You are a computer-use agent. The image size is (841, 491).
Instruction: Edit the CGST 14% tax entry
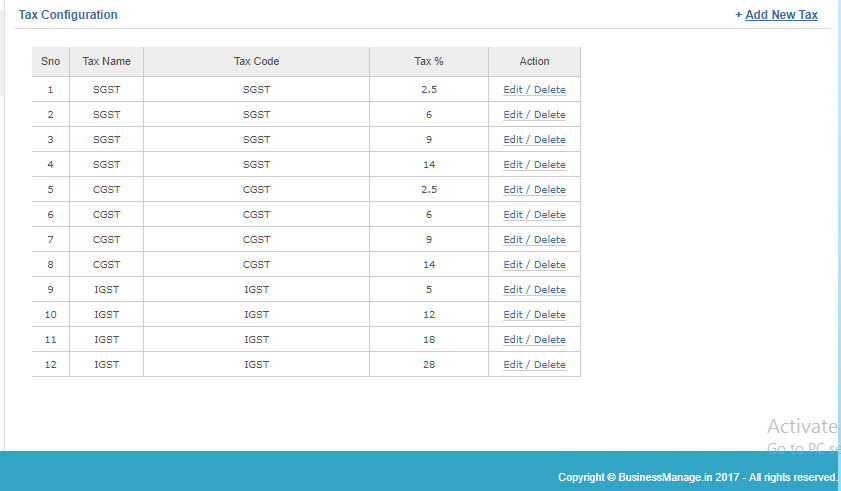(x=513, y=265)
